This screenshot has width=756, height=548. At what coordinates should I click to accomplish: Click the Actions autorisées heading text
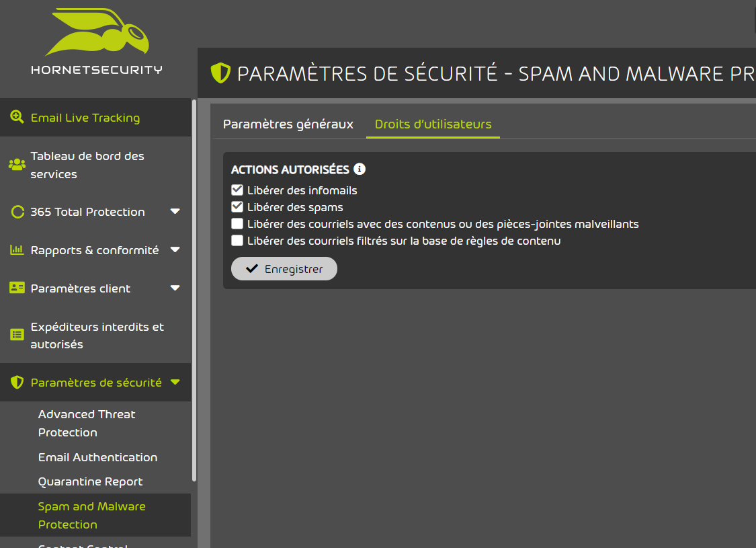pyautogui.click(x=290, y=170)
